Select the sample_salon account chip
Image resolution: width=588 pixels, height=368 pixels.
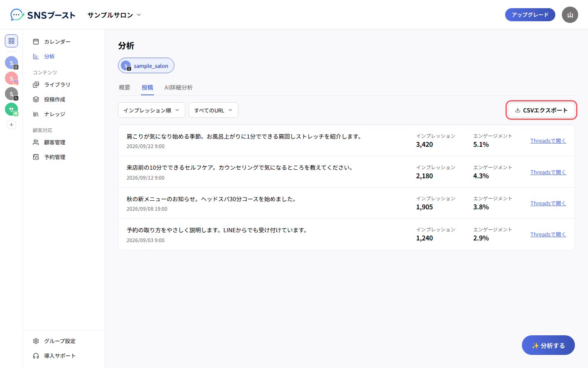pyautogui.click(x=146, y=65)
